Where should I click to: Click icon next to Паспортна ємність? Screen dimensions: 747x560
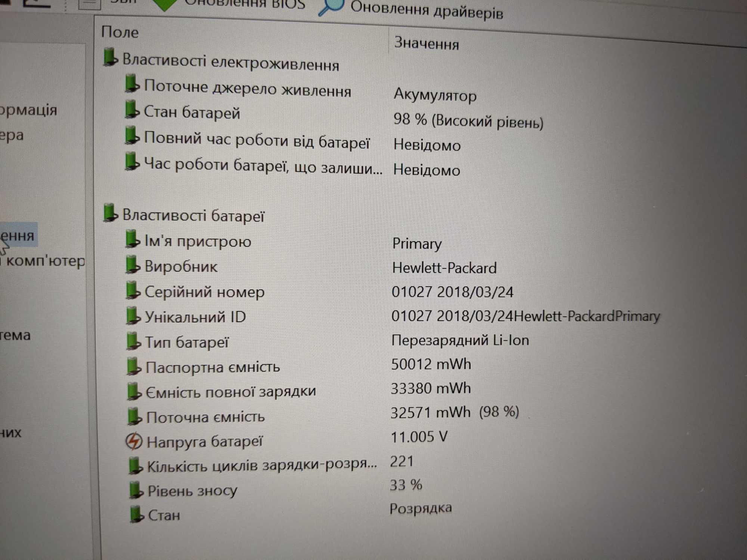click(x=134, y=366)
